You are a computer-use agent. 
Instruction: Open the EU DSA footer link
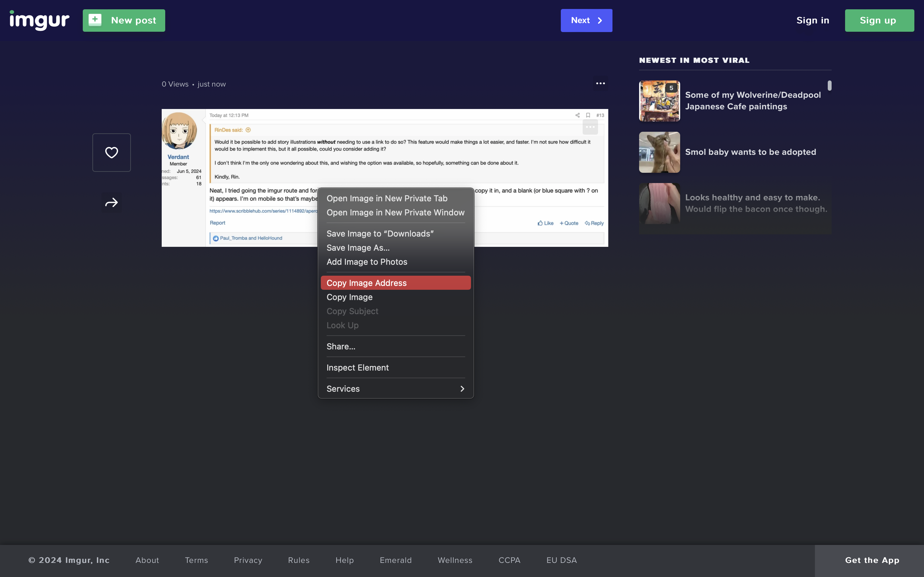[561, 560]
